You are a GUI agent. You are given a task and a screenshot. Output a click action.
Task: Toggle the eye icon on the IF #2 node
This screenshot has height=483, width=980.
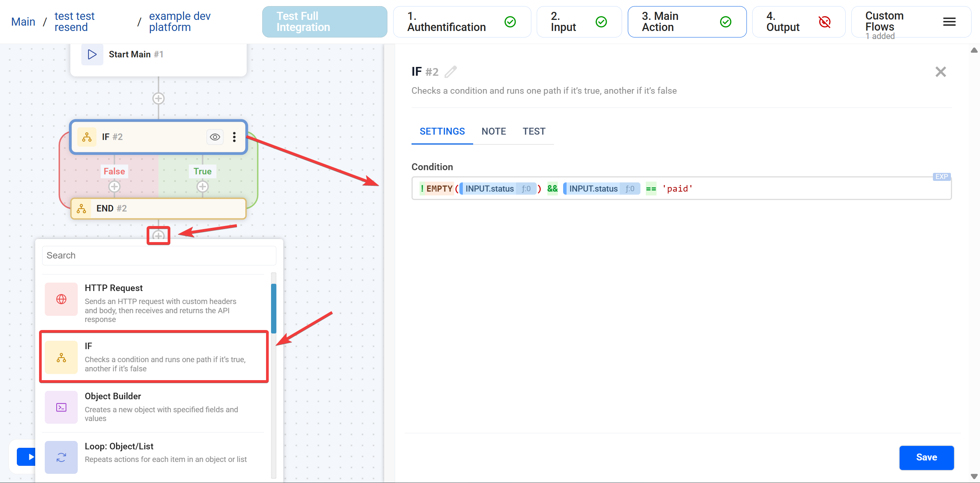pos(215,137)
